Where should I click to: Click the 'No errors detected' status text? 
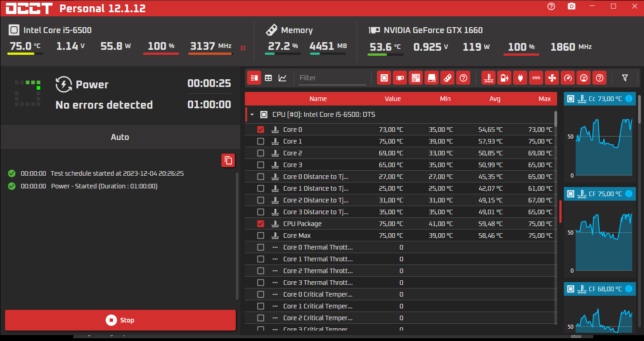coord(104,105)
